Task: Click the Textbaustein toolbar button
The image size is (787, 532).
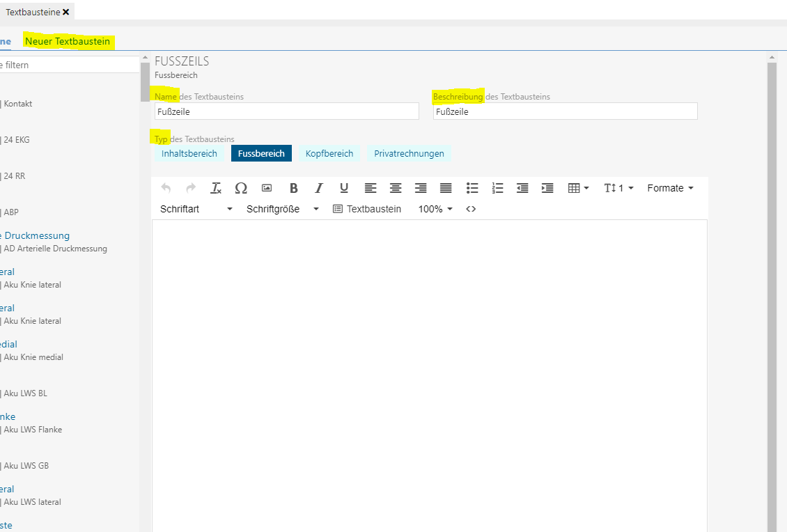Action: [367, 209]
